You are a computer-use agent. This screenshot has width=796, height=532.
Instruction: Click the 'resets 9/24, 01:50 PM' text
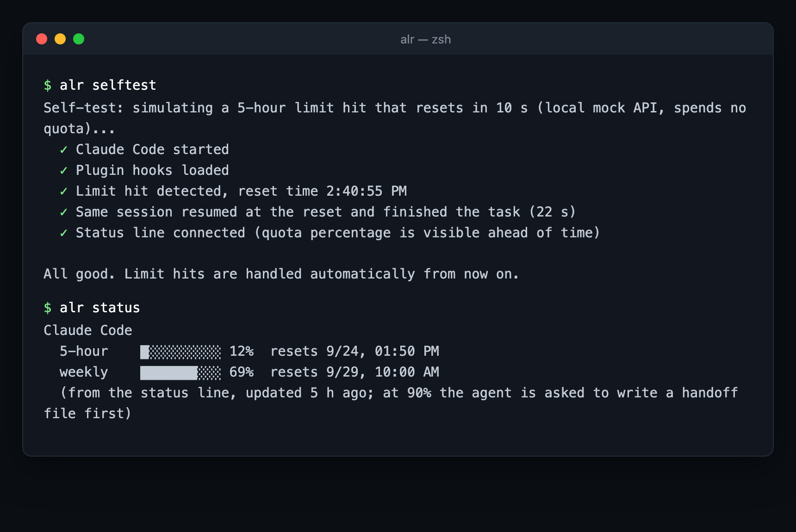point(355,351)
